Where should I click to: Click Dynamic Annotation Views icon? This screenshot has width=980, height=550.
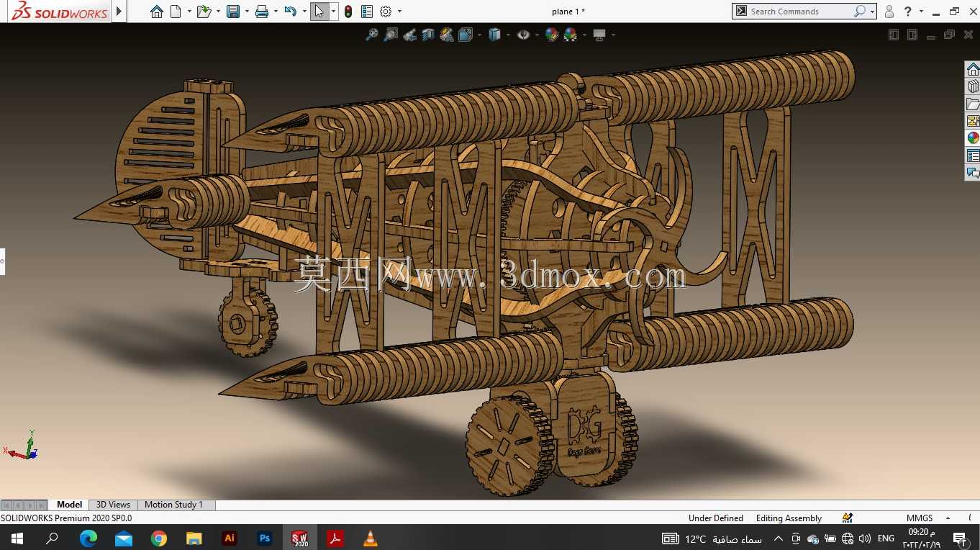pyautogui.click(x=447, y=35)
